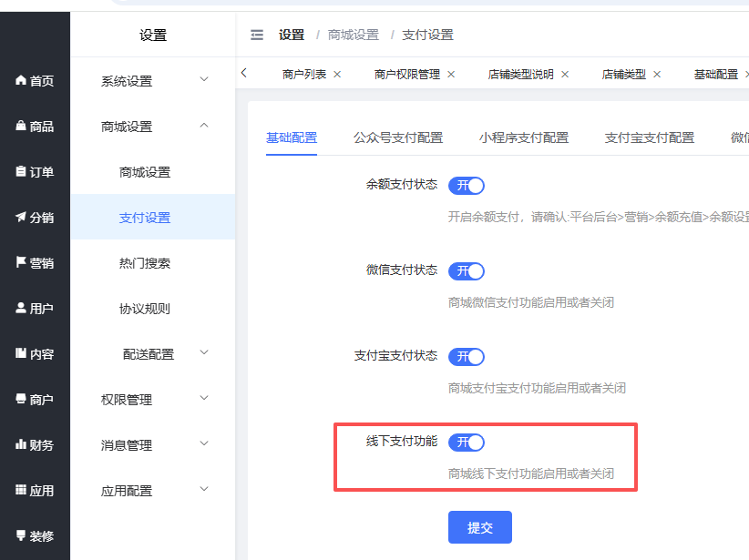Toggle the 余额支付状态 switch off
Screen dimensions: 749x560
pos(467,186)
